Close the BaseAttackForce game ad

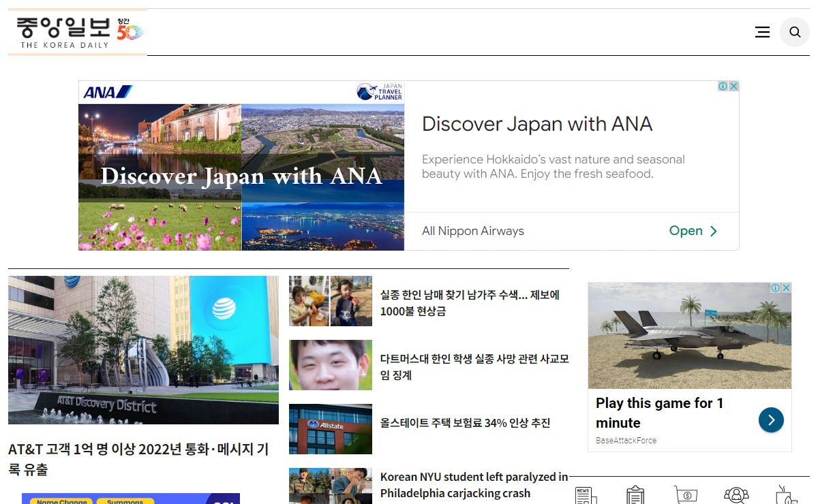(786, 288)
